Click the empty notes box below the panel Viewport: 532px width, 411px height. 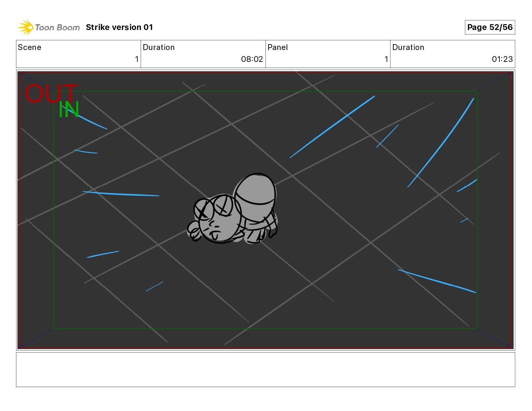coord(265,370)
